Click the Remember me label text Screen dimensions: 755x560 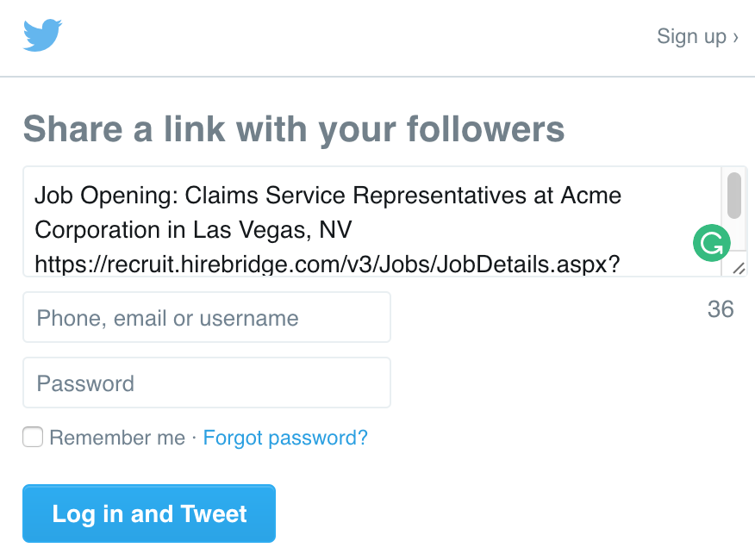[x=117, y=438]
